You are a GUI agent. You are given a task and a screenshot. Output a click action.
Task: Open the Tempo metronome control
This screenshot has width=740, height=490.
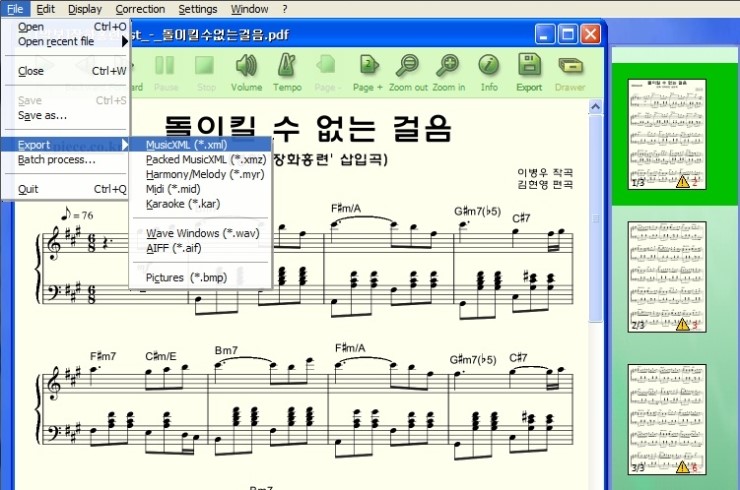(x=287, y=73)
